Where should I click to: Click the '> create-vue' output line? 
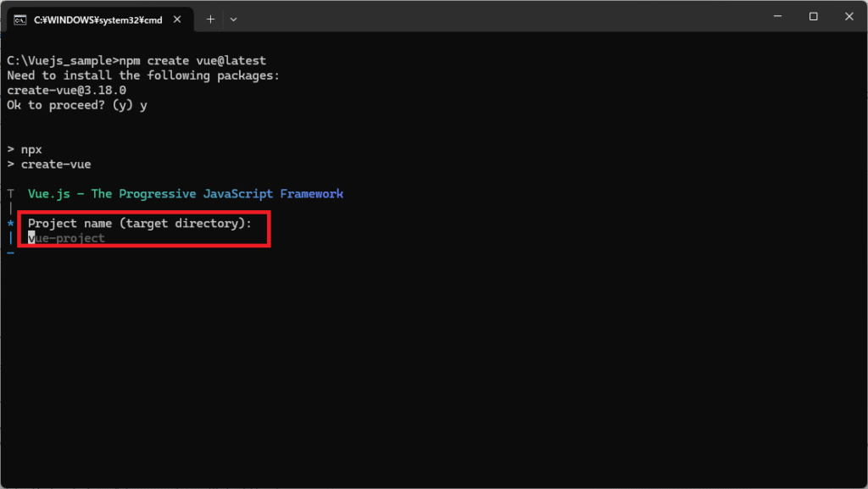point(48,164)
